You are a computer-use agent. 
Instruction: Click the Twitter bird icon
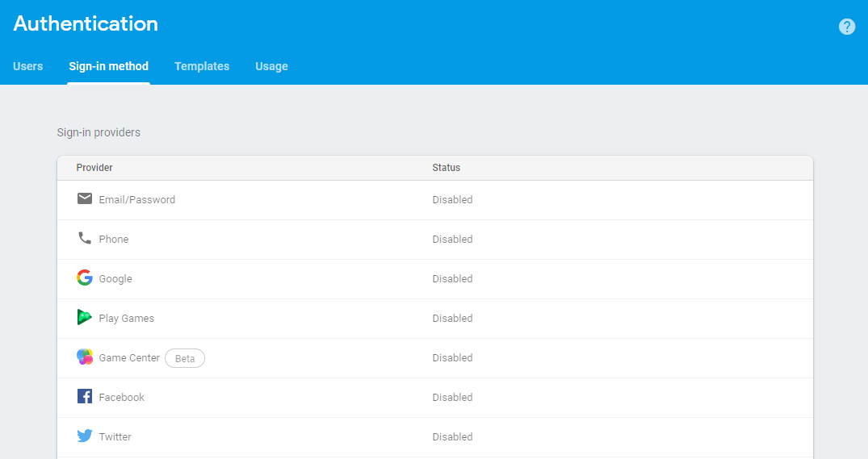(x=85, y=436)
